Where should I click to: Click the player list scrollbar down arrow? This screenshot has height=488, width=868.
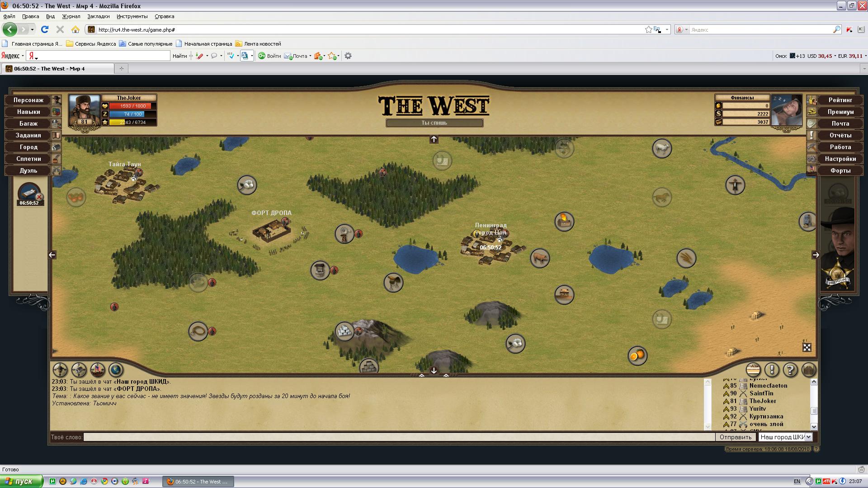coord(814,426)
